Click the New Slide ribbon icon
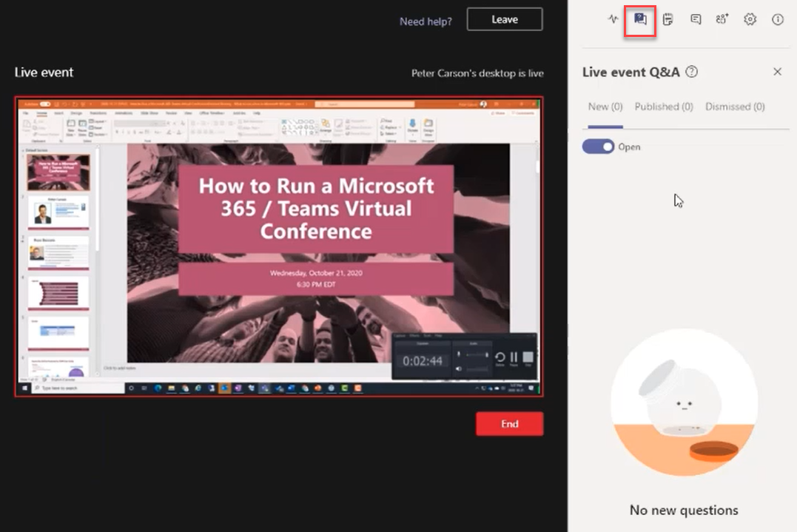The width and height of the screenshot is (797, 532). click(70, 127)
